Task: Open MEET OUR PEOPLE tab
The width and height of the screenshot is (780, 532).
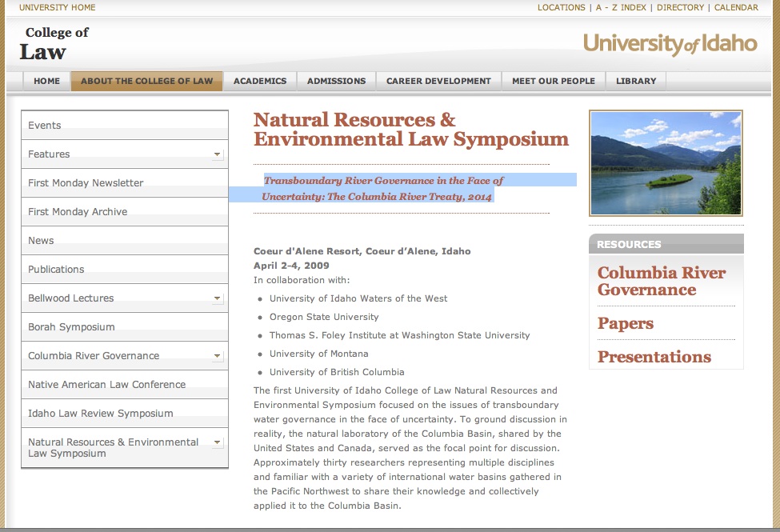Action: pos(553,81)
